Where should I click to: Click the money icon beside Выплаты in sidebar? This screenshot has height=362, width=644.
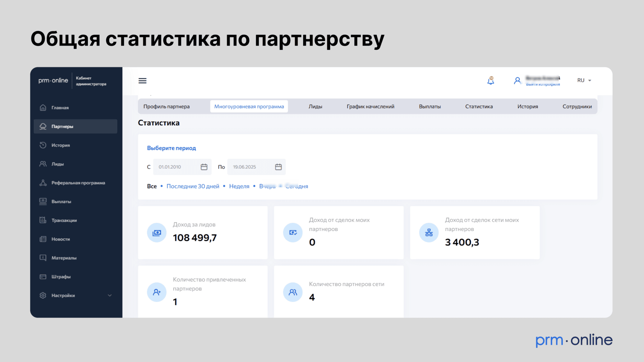click(43, 201)
